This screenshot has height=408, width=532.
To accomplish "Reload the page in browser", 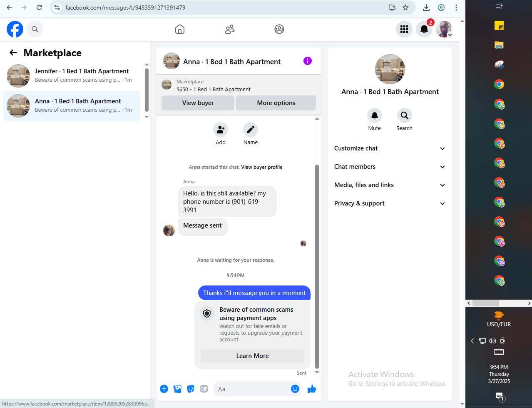I will (x=39, y=8).
